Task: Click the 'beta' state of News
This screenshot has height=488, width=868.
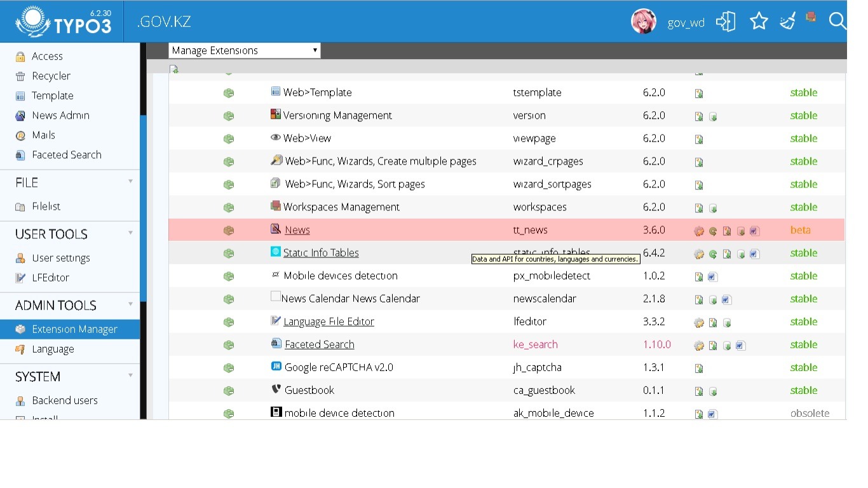Action: click(801, 230)
